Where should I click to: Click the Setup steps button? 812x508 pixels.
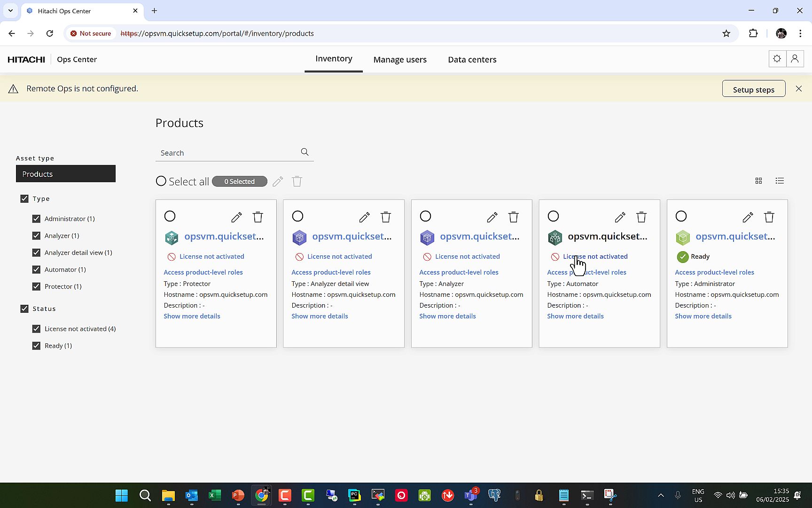point(754,89)
